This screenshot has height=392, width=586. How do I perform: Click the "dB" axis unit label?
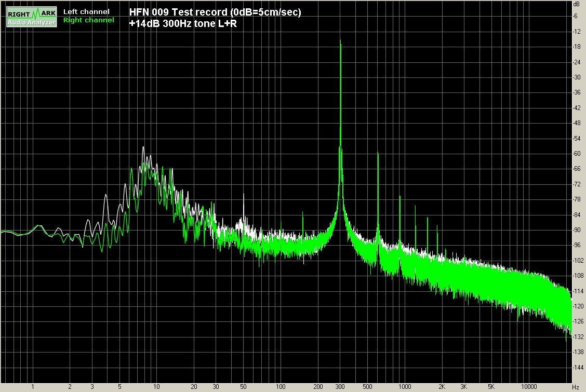click(576, 4)
